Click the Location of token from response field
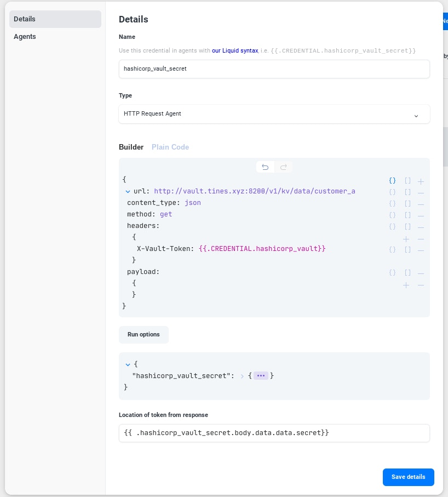Image resolution: width=448 pixels, height=497 pixels. (x=274, y=433)
